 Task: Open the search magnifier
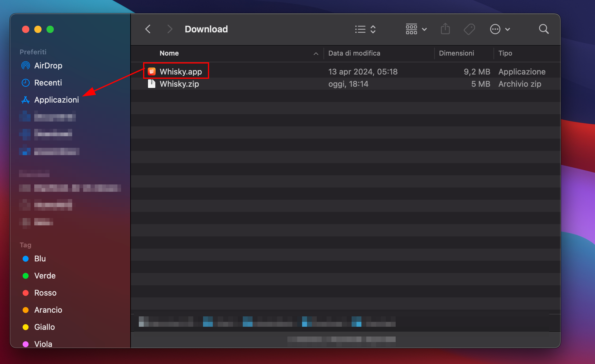coord(544,29)
